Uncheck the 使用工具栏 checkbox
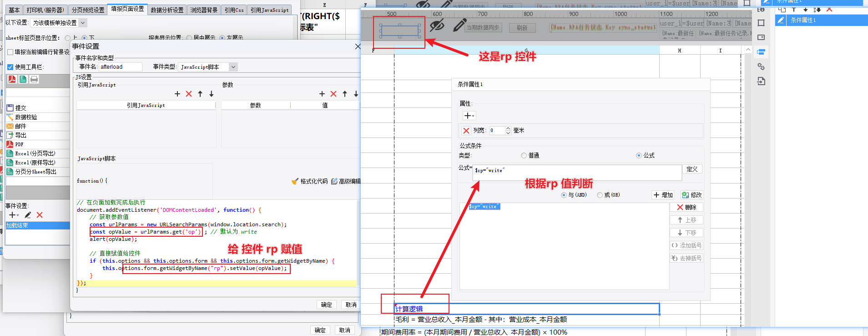868x336 pixels. (10, 67)
